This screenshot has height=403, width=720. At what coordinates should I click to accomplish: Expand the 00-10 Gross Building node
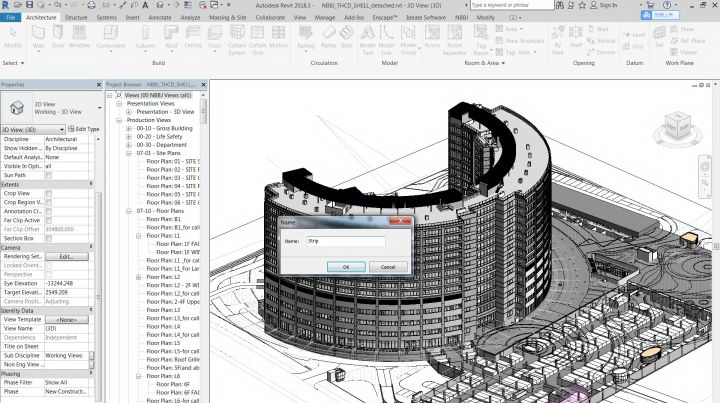click(129, 128)
